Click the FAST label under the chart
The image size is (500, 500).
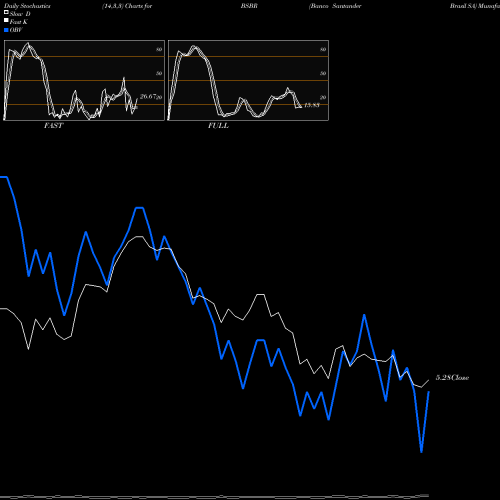53,126
